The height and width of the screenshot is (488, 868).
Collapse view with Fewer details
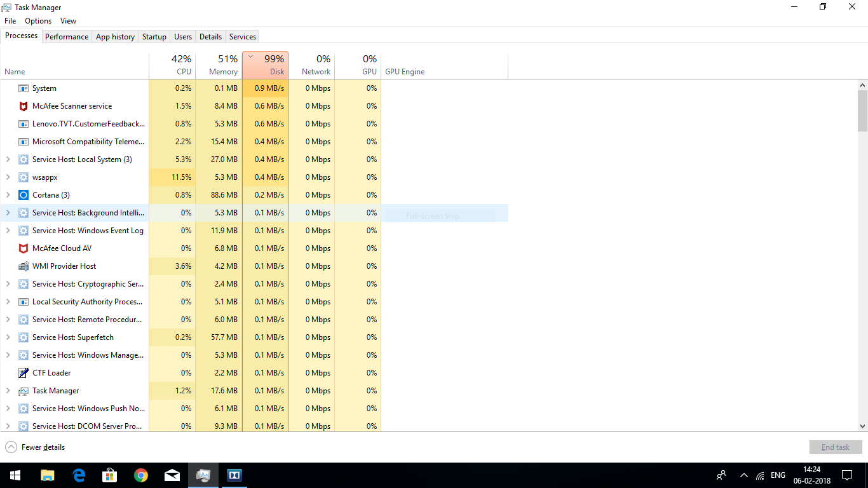[35, 447]
